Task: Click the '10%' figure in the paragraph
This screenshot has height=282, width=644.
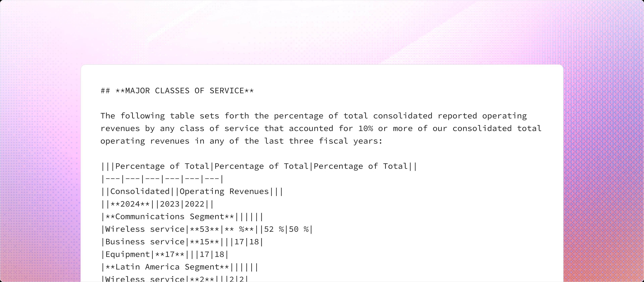Action: (365, 128)
